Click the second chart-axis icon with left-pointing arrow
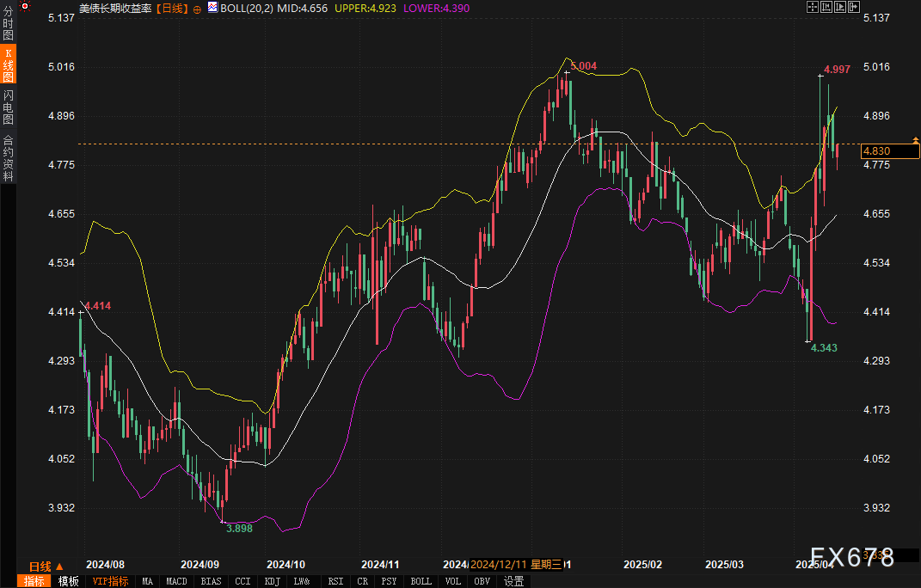The image size is (921, 588). click(x=826, y=7)
